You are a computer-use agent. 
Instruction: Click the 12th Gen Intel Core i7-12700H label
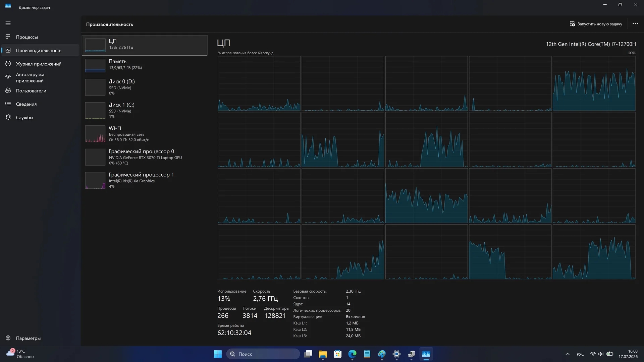[x=591, y=44]
